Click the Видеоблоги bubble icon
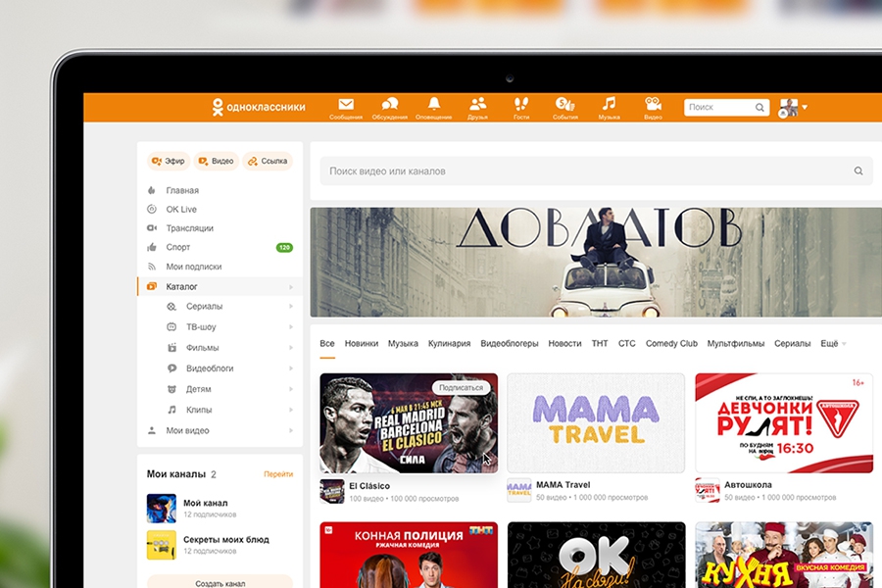882x588 pixels. (171, 368)
